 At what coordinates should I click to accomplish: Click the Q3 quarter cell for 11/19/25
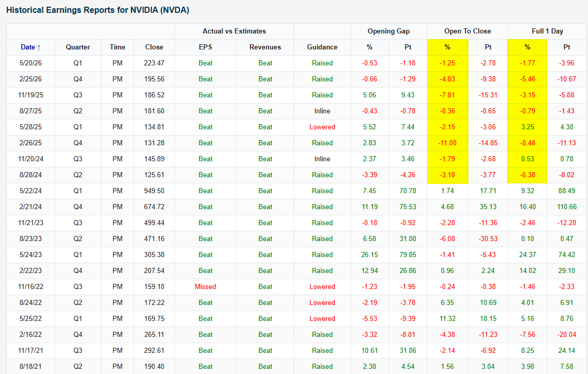pyautogui.click(x=78, y=95)
